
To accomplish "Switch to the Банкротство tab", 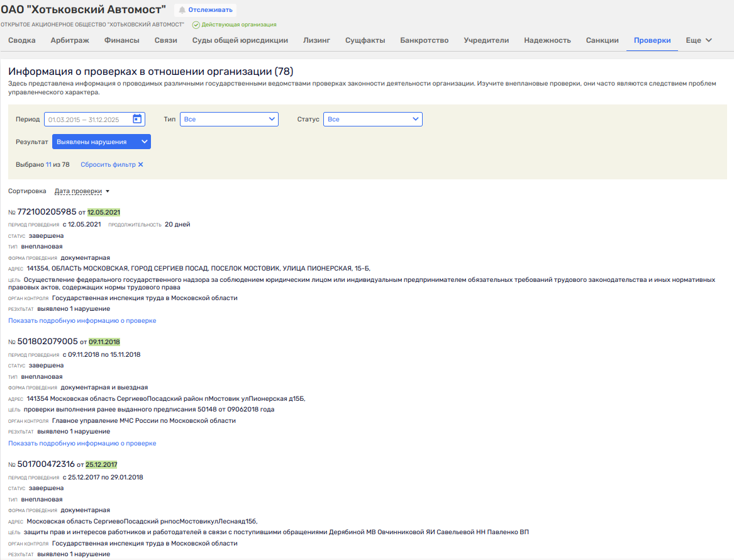I will [424, 40].
